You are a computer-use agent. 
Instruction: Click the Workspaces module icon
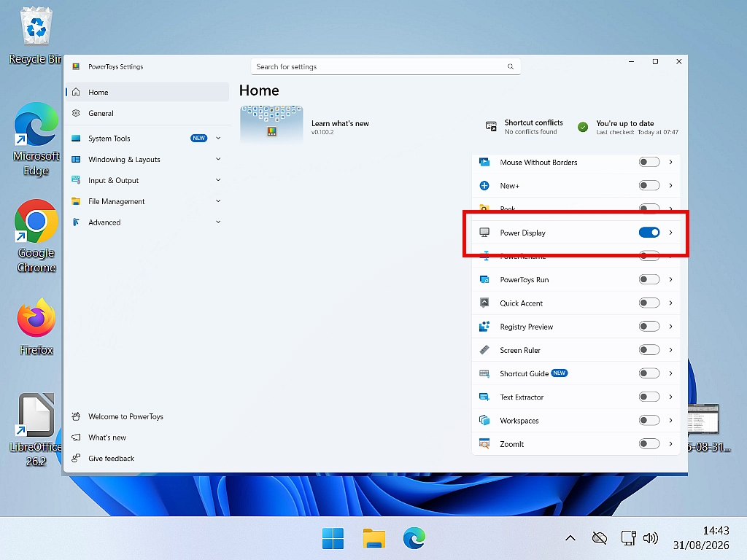[x=484, y=421]
